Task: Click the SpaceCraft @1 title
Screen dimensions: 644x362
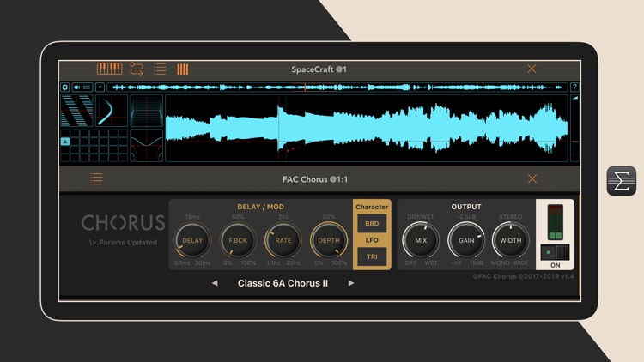Action: click(319, 69)
